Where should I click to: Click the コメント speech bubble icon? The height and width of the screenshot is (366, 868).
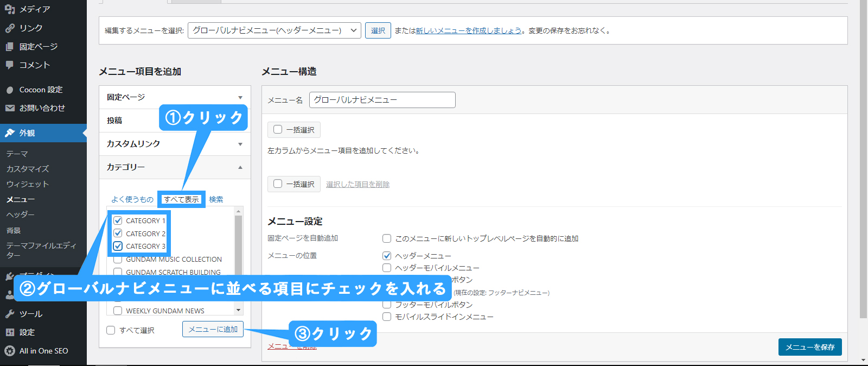tap(10, 65)
